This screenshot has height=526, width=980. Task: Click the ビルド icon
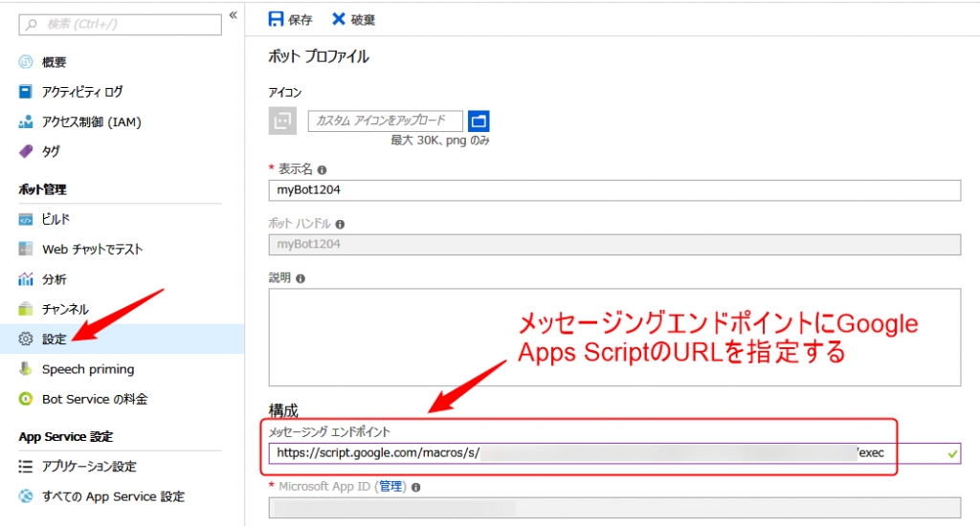[26, 219]
